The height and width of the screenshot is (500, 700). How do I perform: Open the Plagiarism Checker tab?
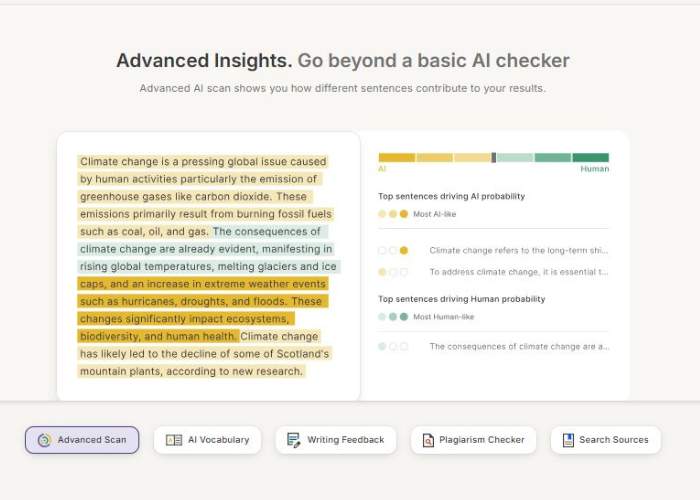473,440
